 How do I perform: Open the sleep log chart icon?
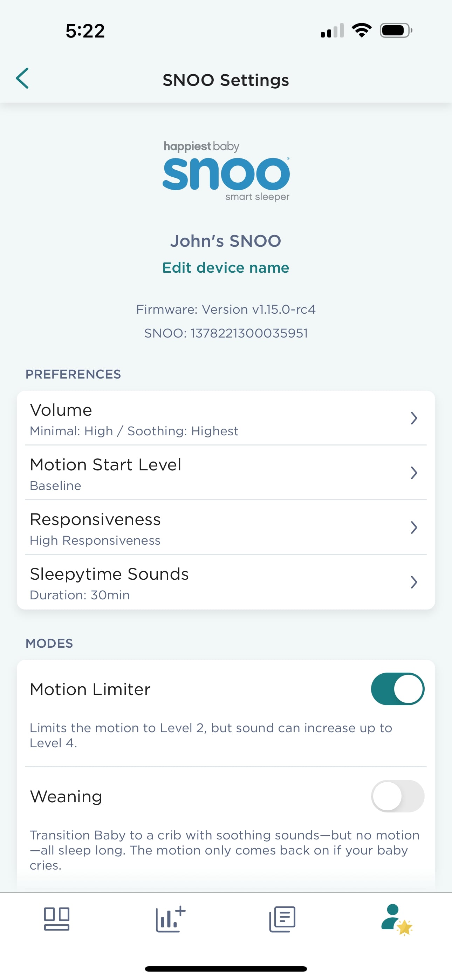(170, 919)
